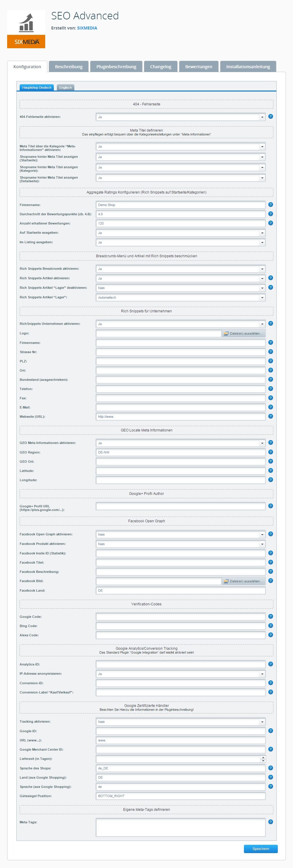This screenshot has height=868, width=293.
Task: Focus the Gütesiegel Position field
Action: click(181, 796)
